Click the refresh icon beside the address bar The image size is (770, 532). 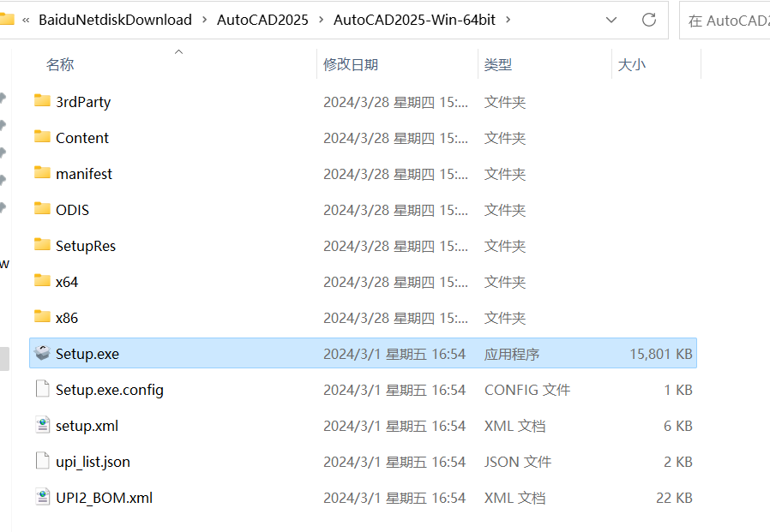649,20
